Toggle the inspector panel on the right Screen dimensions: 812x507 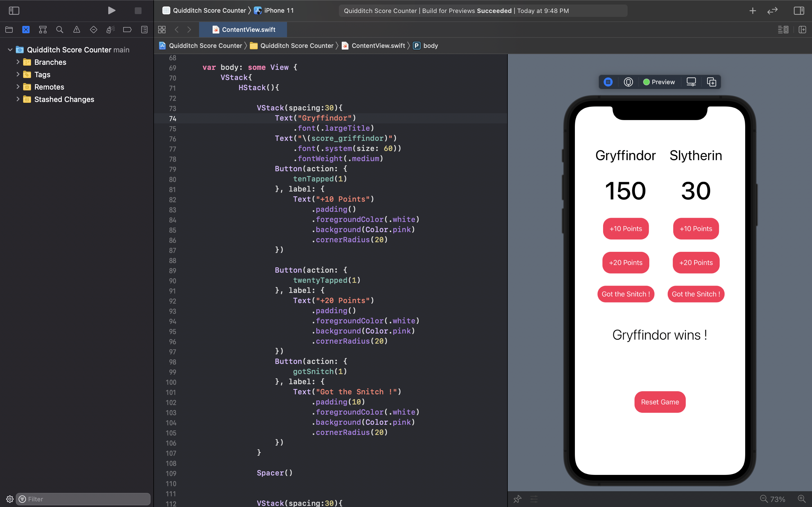click(x=799, y=10)
